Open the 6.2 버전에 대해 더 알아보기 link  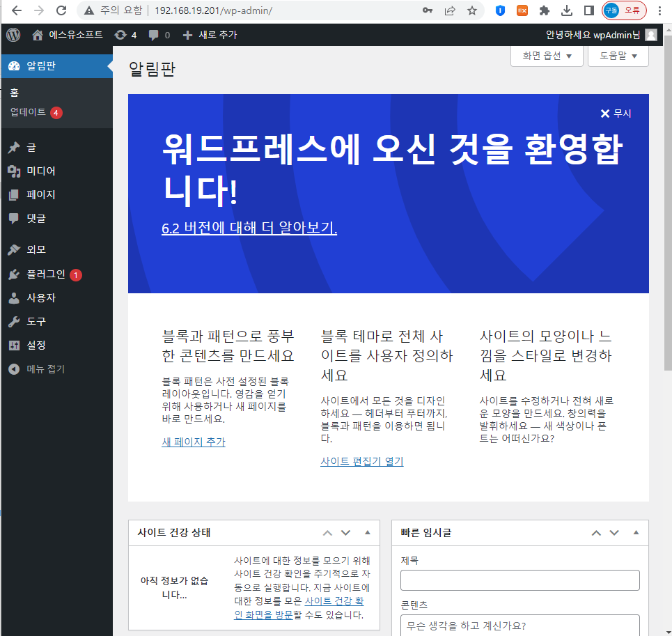point(249,228)
